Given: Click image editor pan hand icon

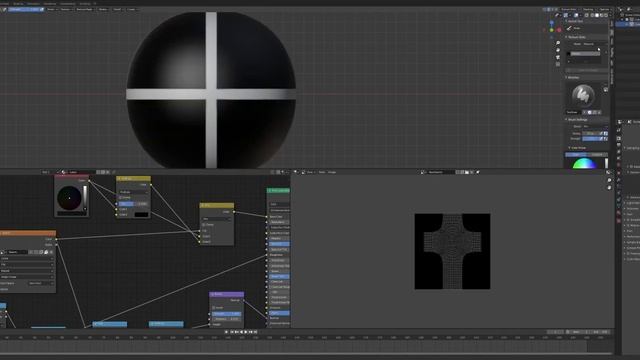Looking at the screenshot, I should (x=609, y=187).
